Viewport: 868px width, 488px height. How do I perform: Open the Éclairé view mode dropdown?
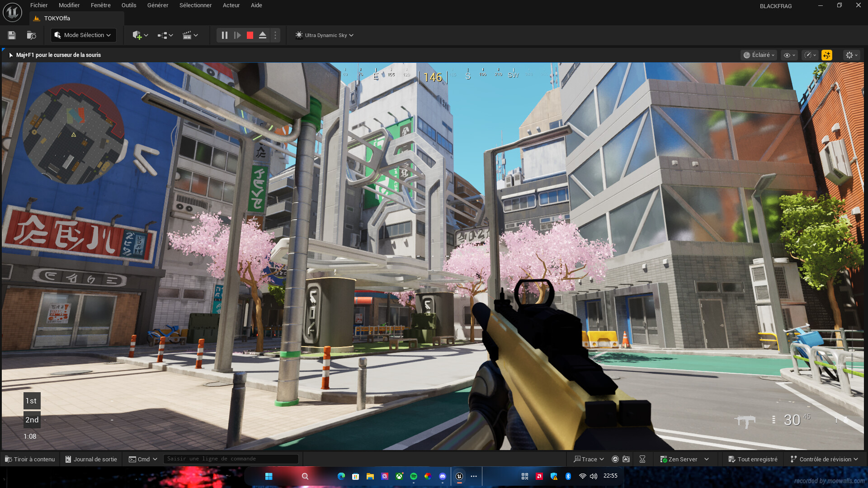pyautogui.click(x=758, y=55)
